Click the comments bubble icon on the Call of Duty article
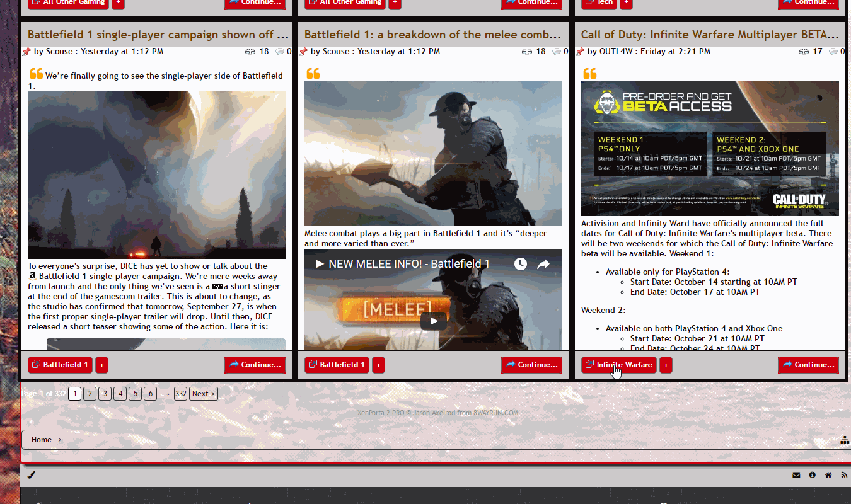The image size is (851, 504). tap(833, 52)
